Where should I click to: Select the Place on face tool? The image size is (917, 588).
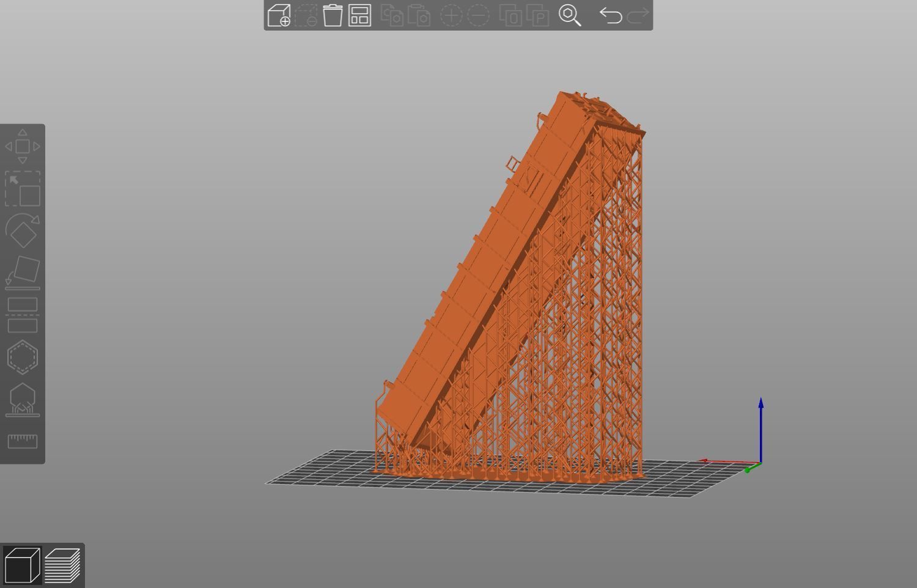click(x=23, y=273)
